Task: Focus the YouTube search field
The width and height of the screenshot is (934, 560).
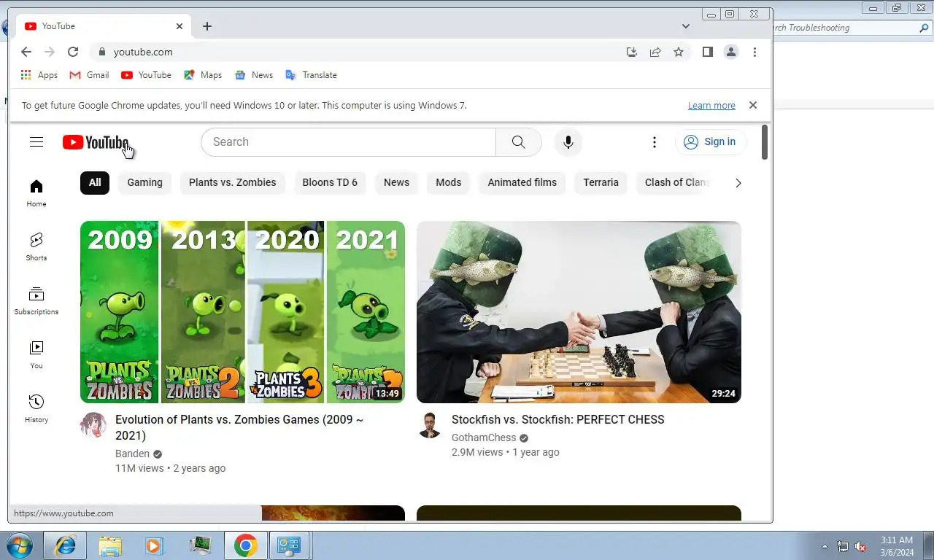Action: (x=348, y=142)
